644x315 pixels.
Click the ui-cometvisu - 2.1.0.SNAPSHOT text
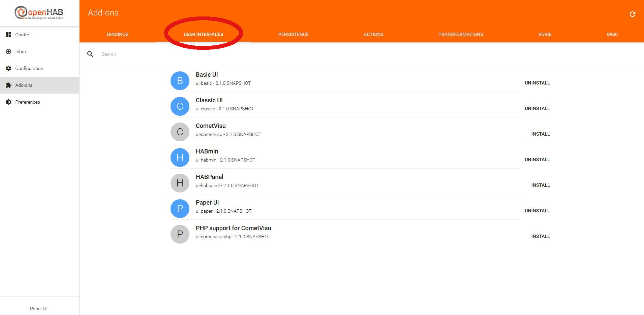(228, 134)
